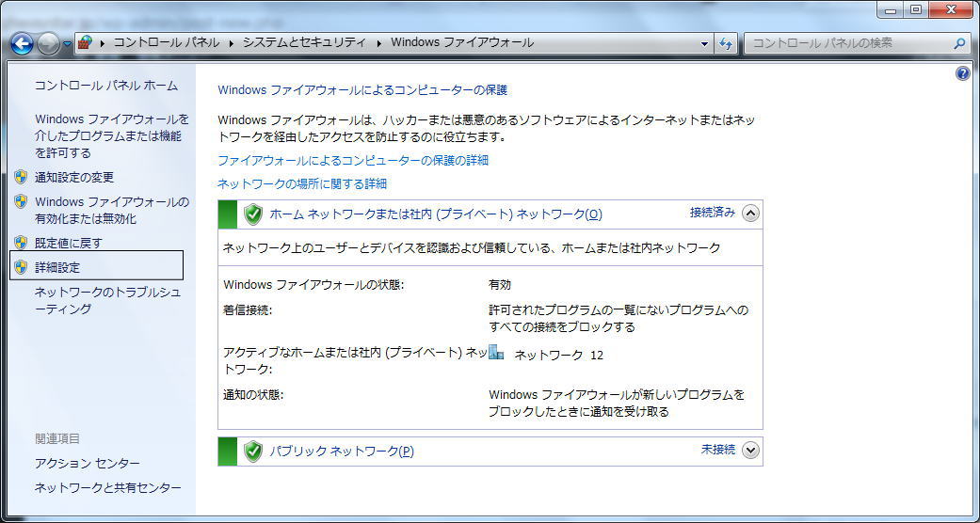Image resolution: width=980 pixels, height=523 pixels.
Task: Open 既定値に戻す link
Action: coord(68,243)
